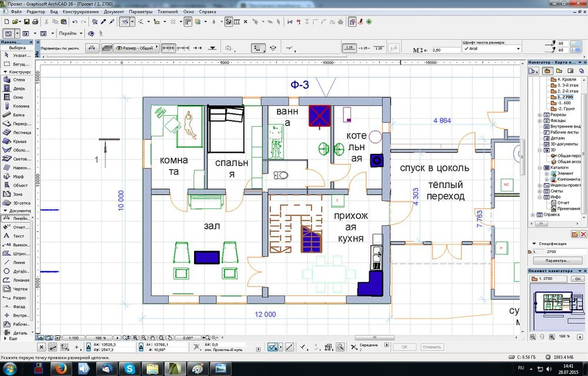Viewport: 588px width, 376px height.
Task: Open the Arial dimension font dropdown
Action: pos(492,49)
